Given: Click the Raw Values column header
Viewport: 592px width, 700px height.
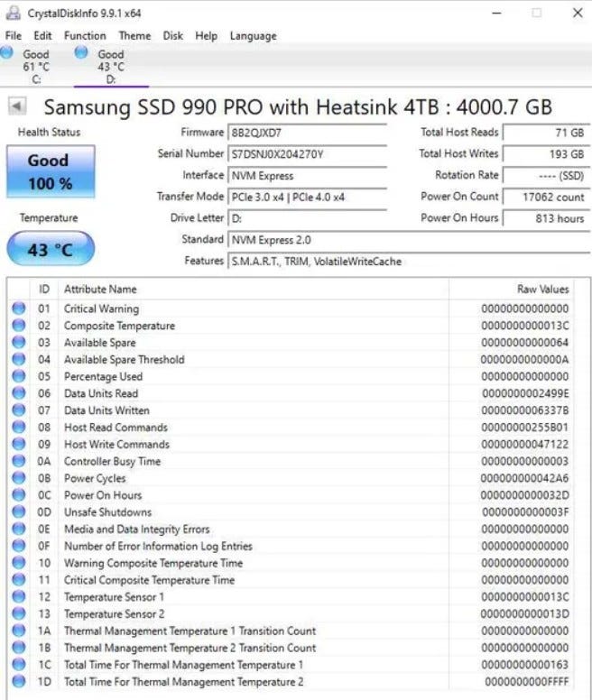Looking at the screenshot, I should point(511,290).
